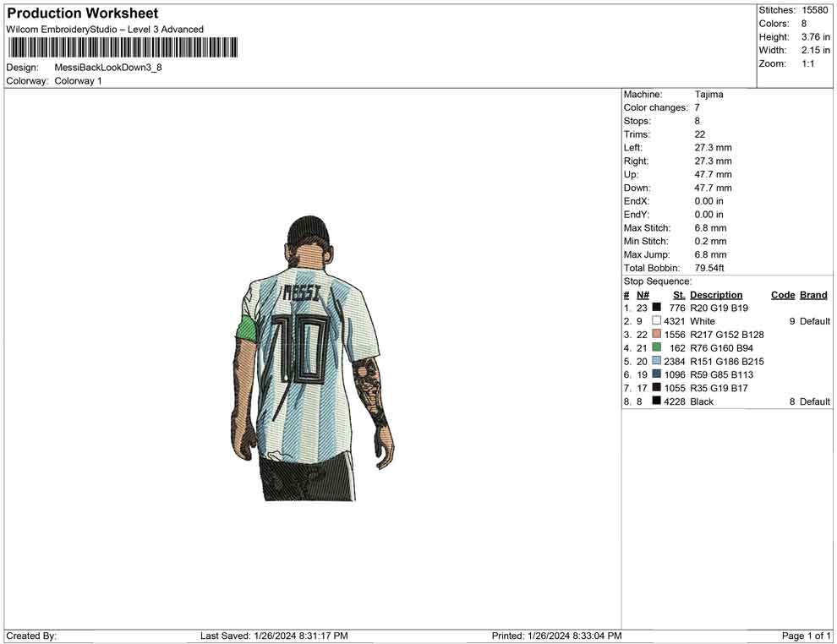Click the 'R35 G19 B17' description
This screenshot has width=837, height=644.
[719, 388]
